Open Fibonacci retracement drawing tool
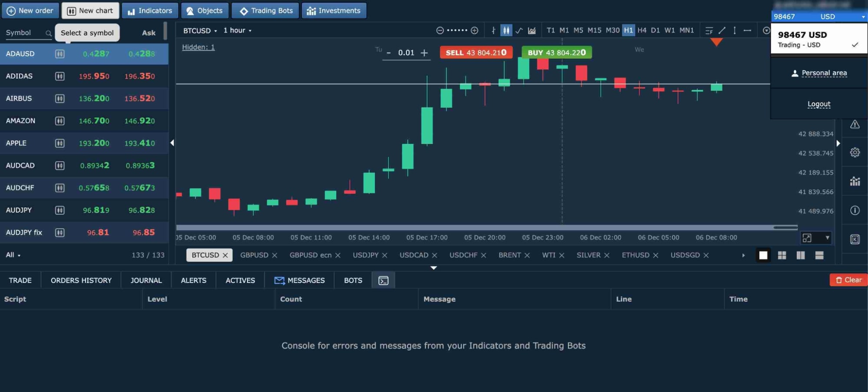The height and width of the screenshot is (392, 868). [x=709, y=30]
